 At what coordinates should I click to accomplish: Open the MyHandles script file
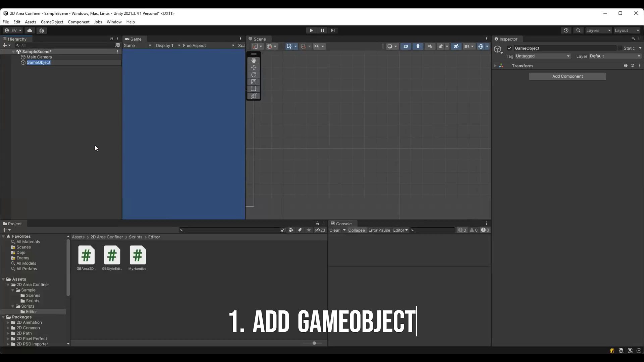coord(138,258)
